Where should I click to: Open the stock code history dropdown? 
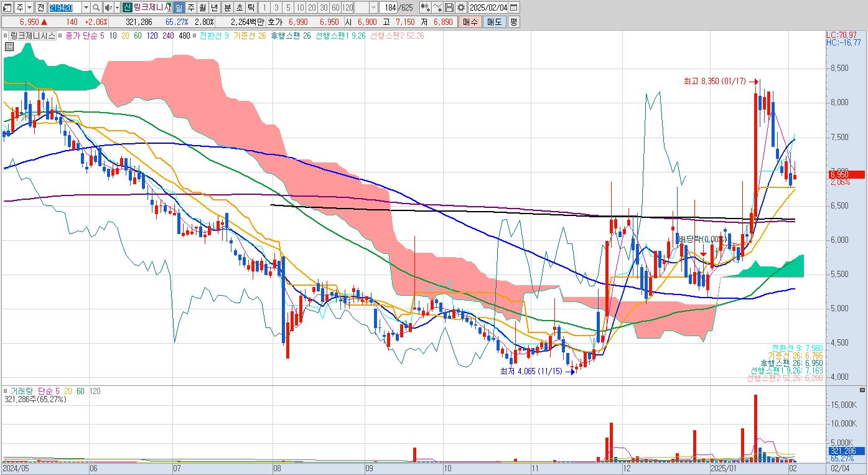[86, 7]
